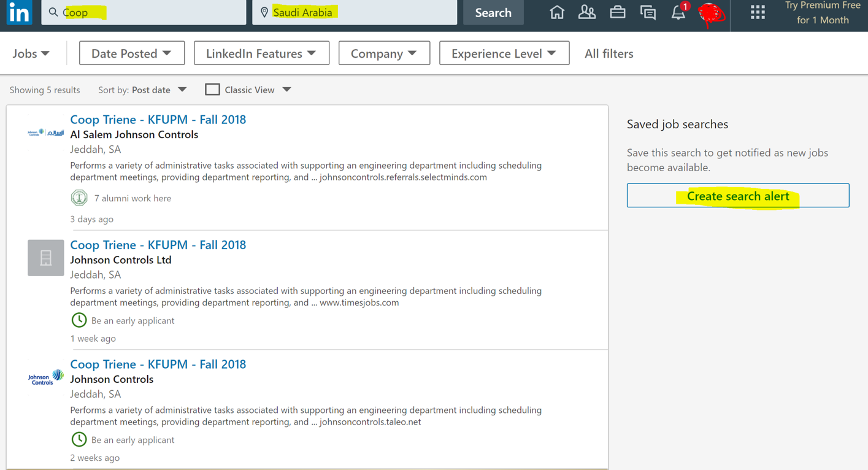The height and width of the screenshot is (470, 868).
Task: Open the Notifications bell icon
Action: coord(678,12)
